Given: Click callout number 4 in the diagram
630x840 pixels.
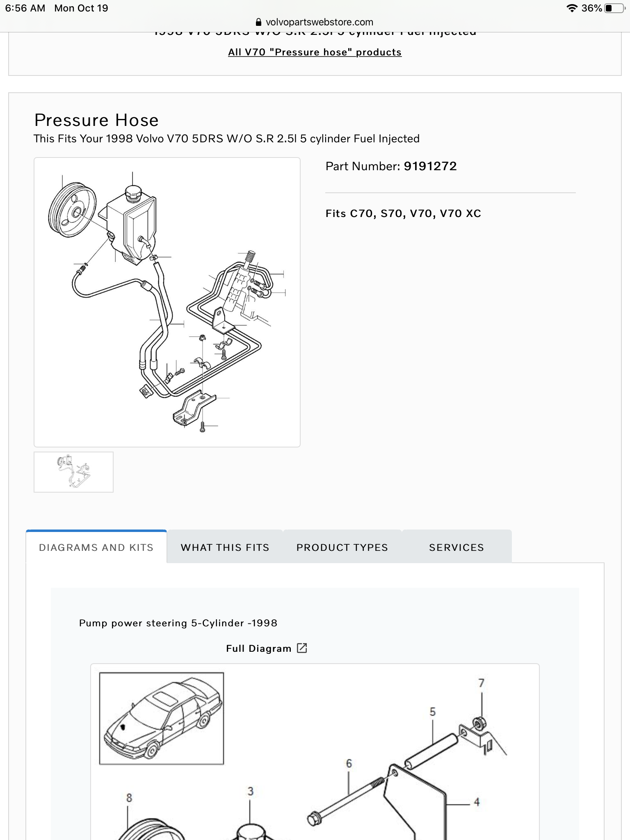Looking at the screenshot, I should (x=477, y=802).
